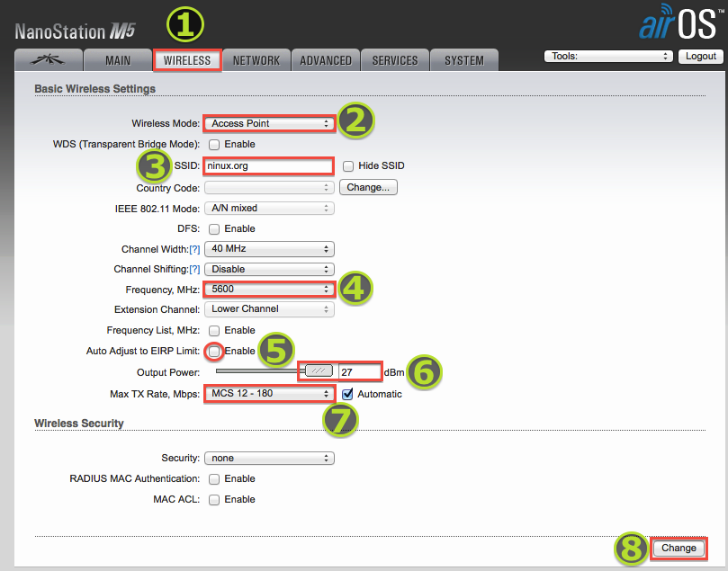Open the Frequency, MHz dropdown
Viewport: 728px width, 571px height.
(269, 289)
